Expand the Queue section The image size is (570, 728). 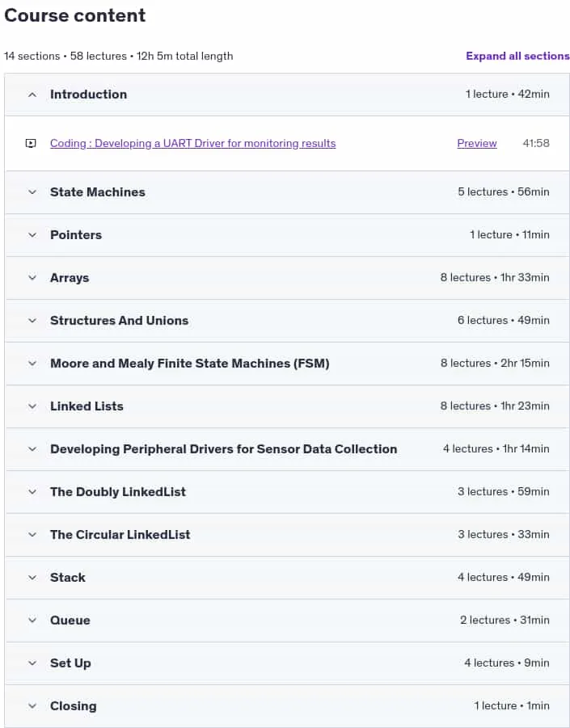point(287,621)
